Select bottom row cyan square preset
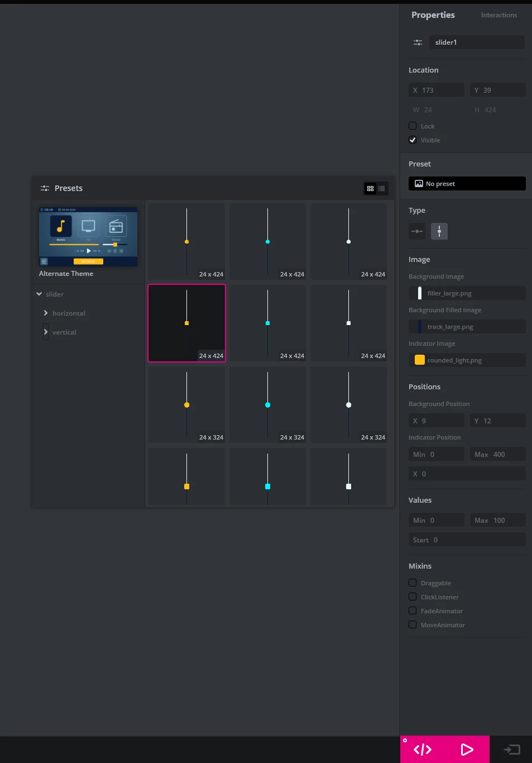The height and width of the screenshot is (763, 532). point(267,478)
